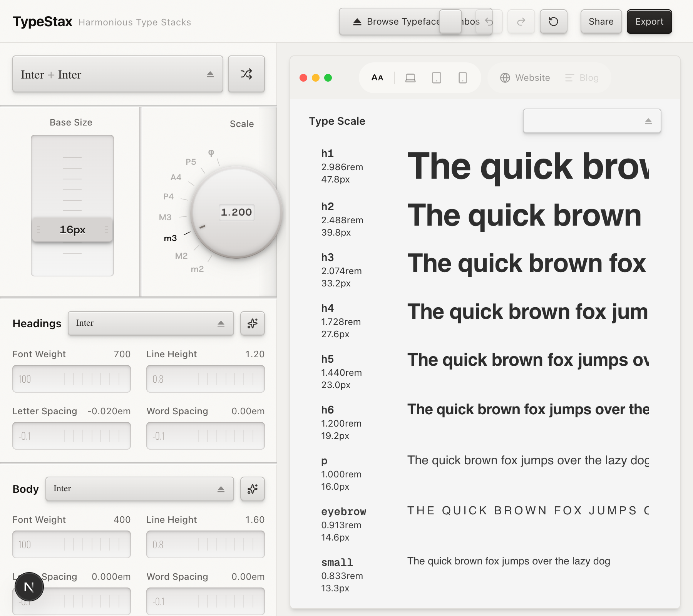Image resolution: width=693 pixels, height=616 pixels.
Task: Switch to tablet preview icon
Action: (x=437, y=78)
